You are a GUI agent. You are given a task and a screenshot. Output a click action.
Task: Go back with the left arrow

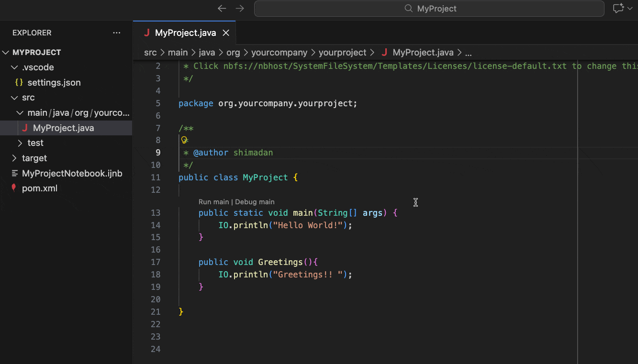click(x=222, y=8)
